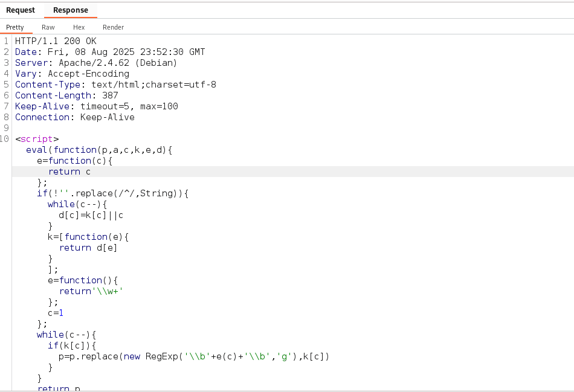Click the 'eval(function(p,a,c,k,e,d){' line
The image size is (574, 392).
99,150
